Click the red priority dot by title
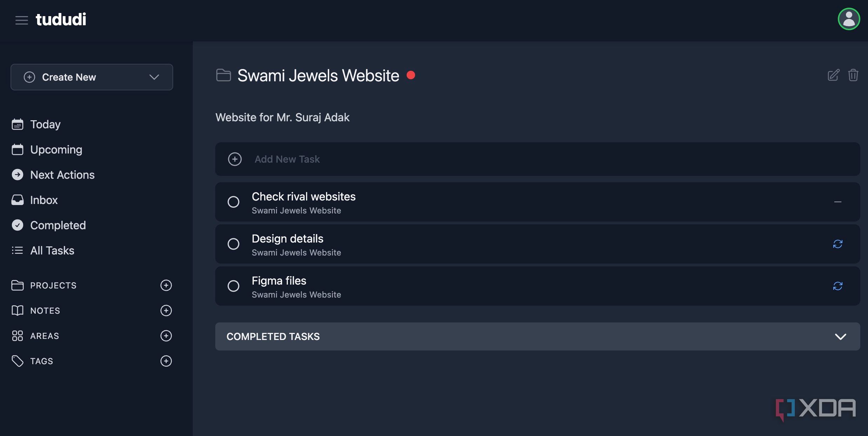The height and width of the screenshot is (436, 868). click(411, 75)
